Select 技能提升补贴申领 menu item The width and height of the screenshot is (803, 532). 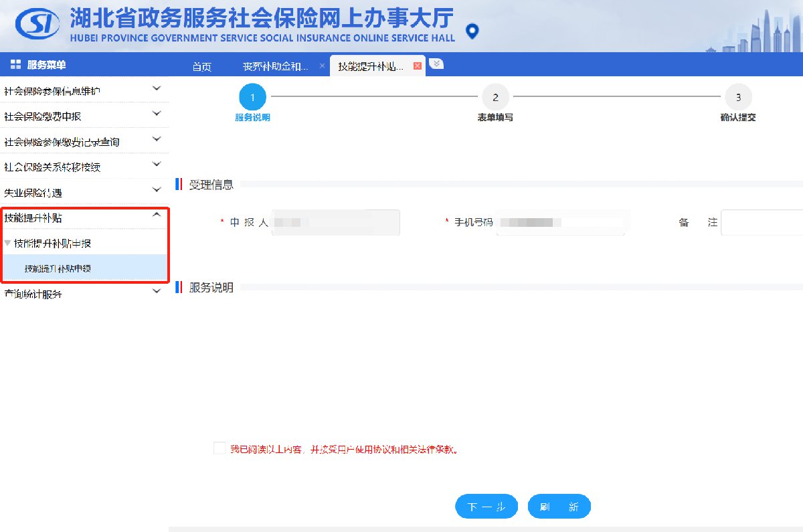pyautogui.click(x=58, y=268)
